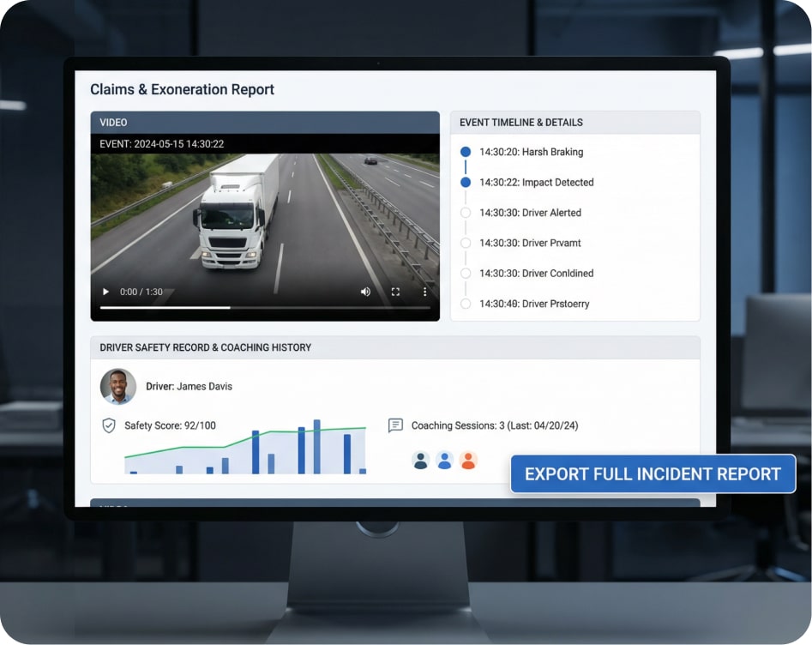Viewport: 812px width, 645px height.
Task: Click the Export Full Incident Report button
Action: 653,474
